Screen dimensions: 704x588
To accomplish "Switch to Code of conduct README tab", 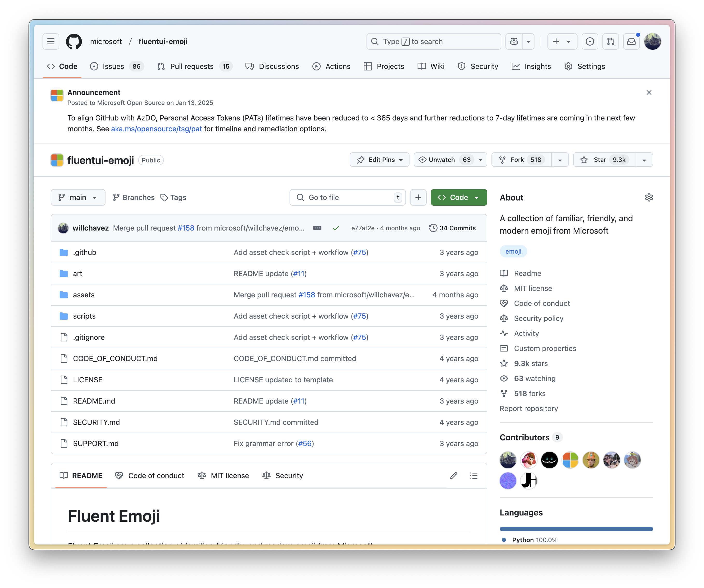I will (x=150, y=475).
